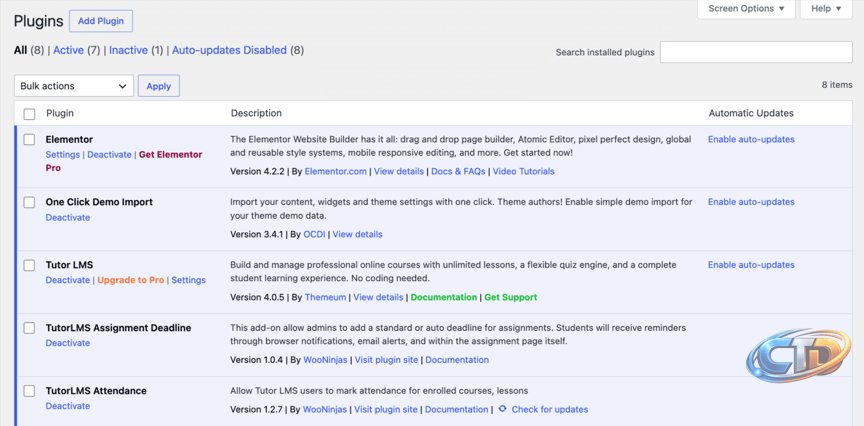The height and width of the screenshot is (426, 864).
Task: View details for Tutor LMS
Action: (x=379, y=297)
